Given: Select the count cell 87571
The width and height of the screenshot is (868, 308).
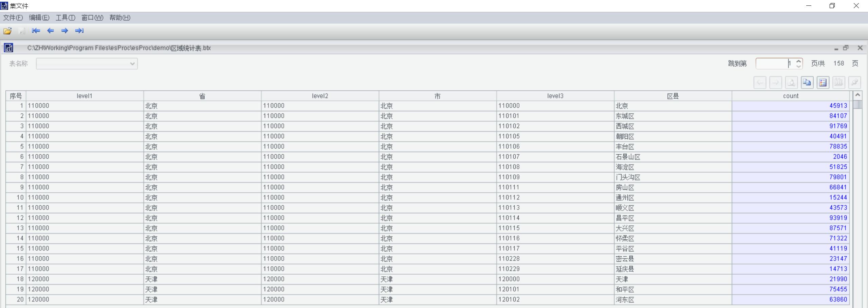Looking at the screenshot, I should (791, 228).
